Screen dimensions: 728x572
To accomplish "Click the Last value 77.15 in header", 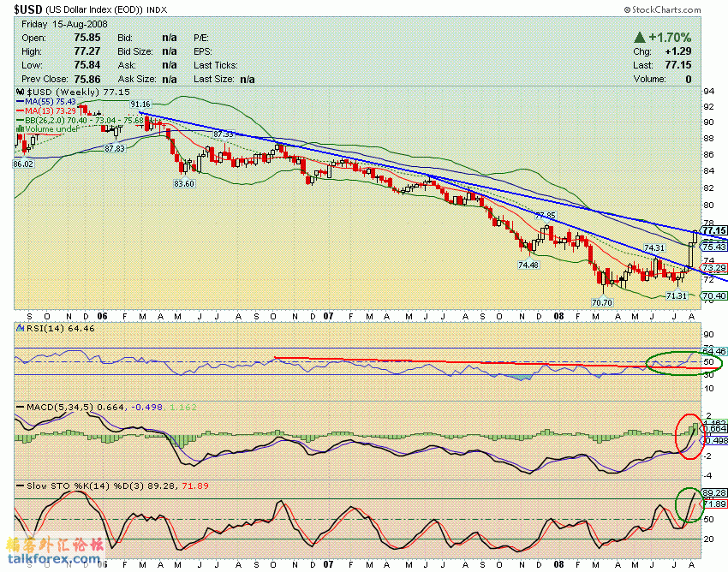I will pyautogui.click(x=678, y=65).
